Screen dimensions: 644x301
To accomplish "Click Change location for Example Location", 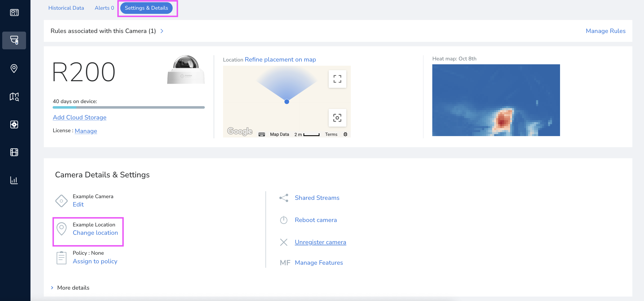I will click(95, 233).
